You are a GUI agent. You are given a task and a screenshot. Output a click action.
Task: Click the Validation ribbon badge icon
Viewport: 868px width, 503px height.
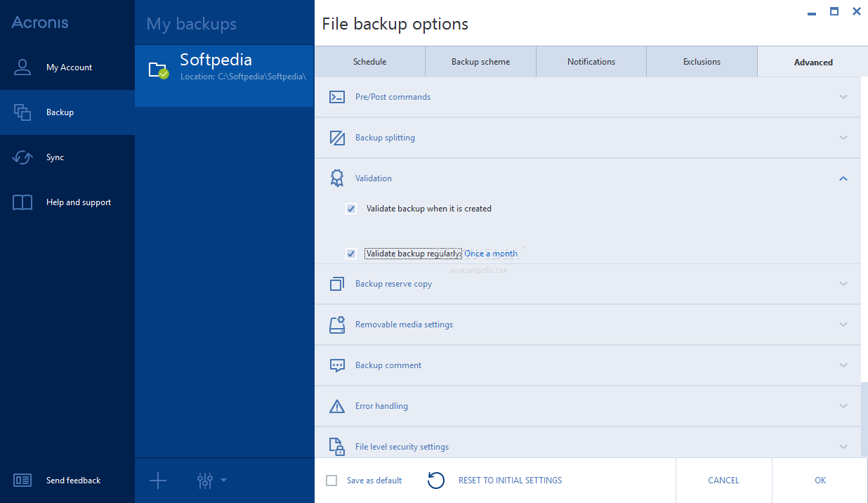coord(337,178)
